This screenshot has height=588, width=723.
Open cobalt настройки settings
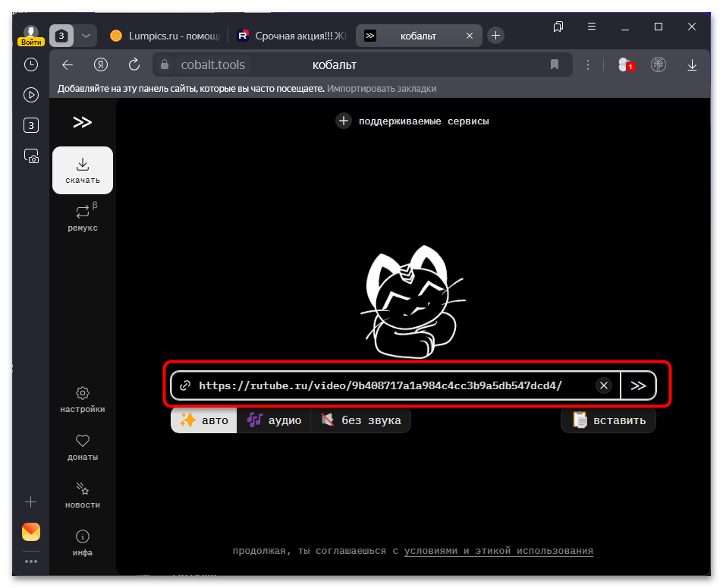point(83,400)
